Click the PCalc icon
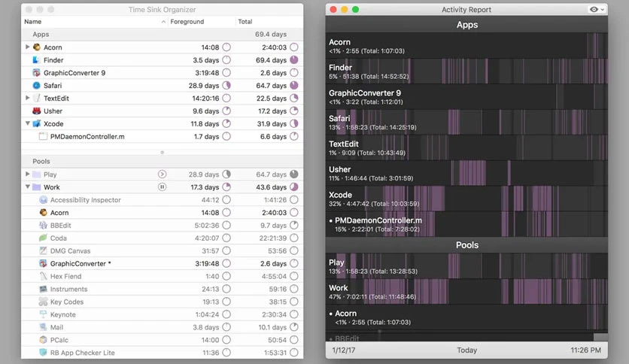The height and width of the screenshot is (364, 629). point(44,340)
